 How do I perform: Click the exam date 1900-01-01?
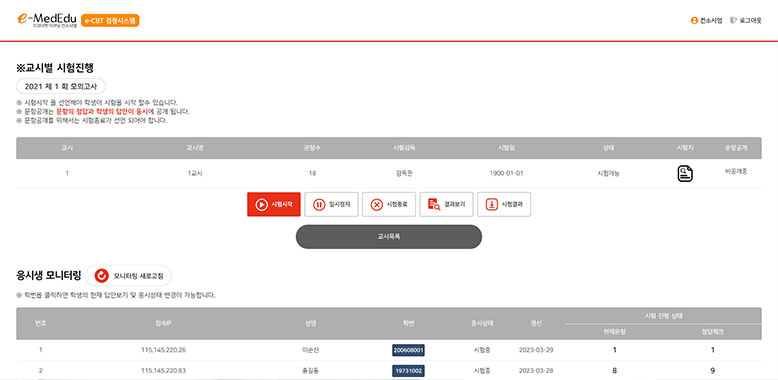[x=506, y=174]
